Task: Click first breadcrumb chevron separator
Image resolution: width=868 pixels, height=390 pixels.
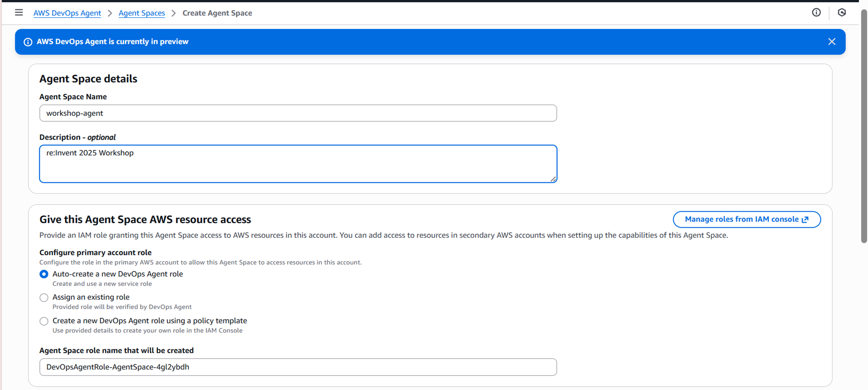Action: 110,13
